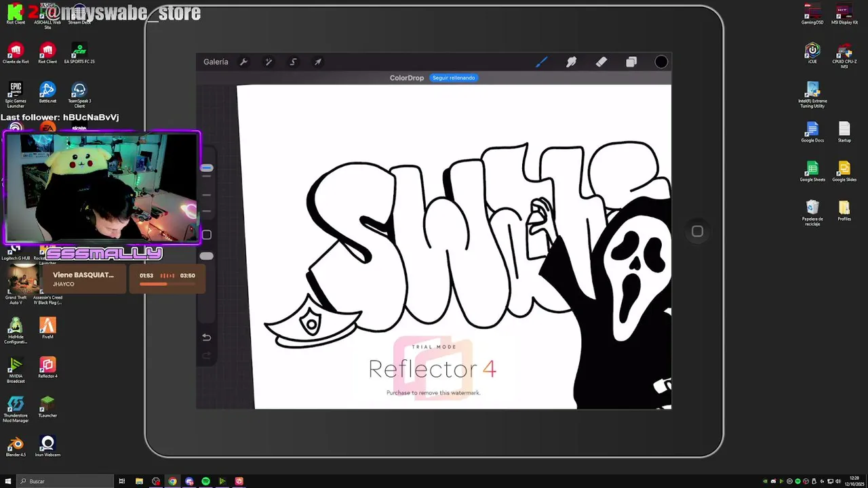Viewport: 868px width, 488px height.
Task: Open Google Docs desktop shortcut
Action: 812,132
